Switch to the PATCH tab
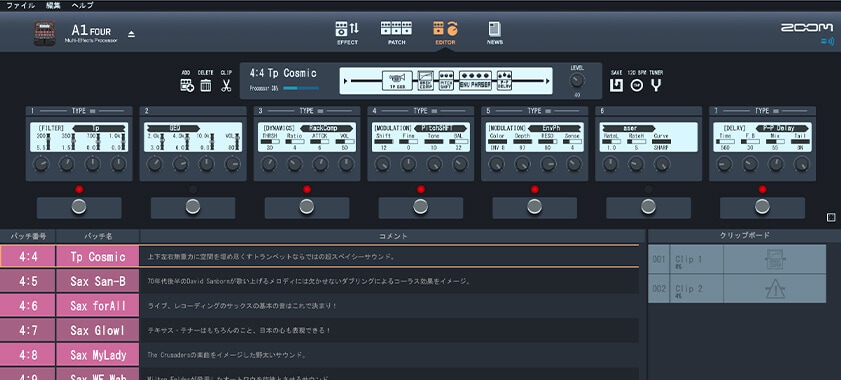 pos(396,33)
